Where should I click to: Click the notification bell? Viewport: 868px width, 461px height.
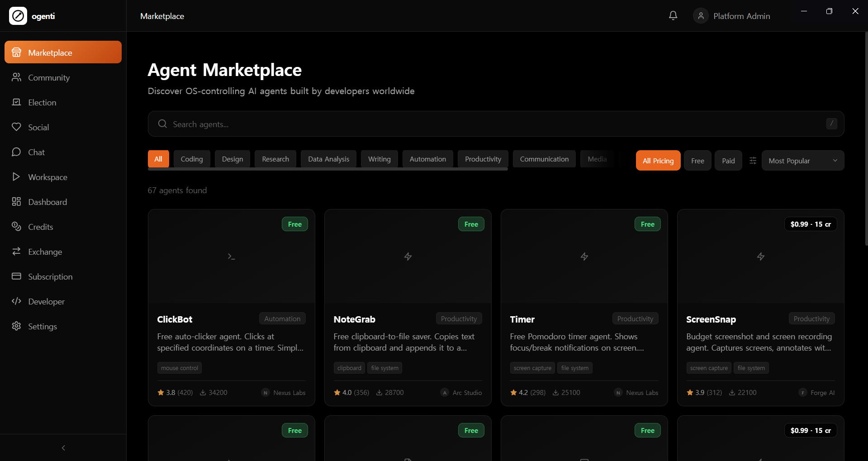(x=673, y=15)
